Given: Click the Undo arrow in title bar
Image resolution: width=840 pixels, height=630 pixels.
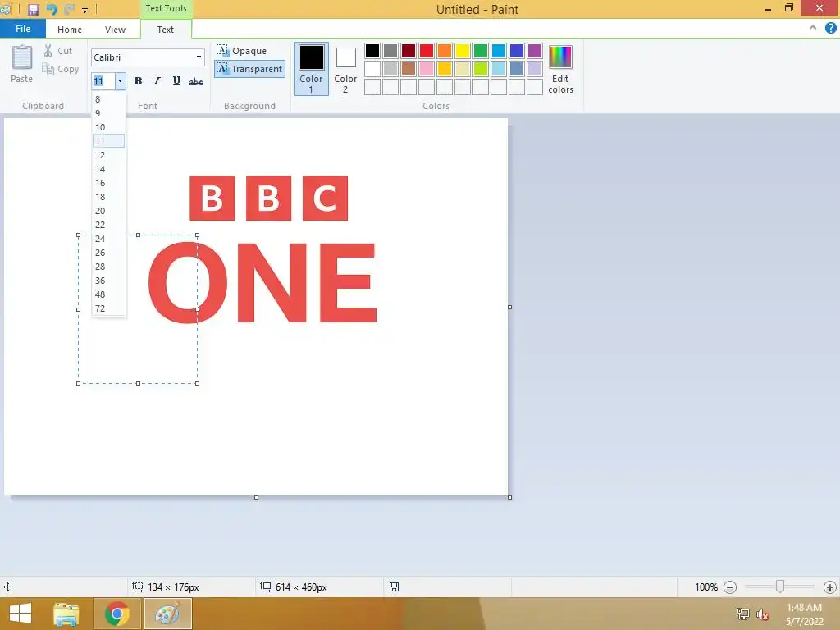Looking at the screenshot, I should pos(52,9).
